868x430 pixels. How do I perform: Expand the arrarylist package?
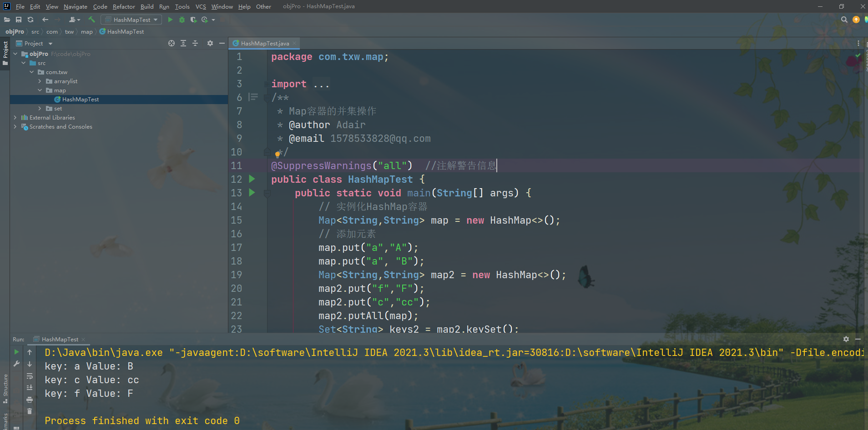[x=40, y=81]
